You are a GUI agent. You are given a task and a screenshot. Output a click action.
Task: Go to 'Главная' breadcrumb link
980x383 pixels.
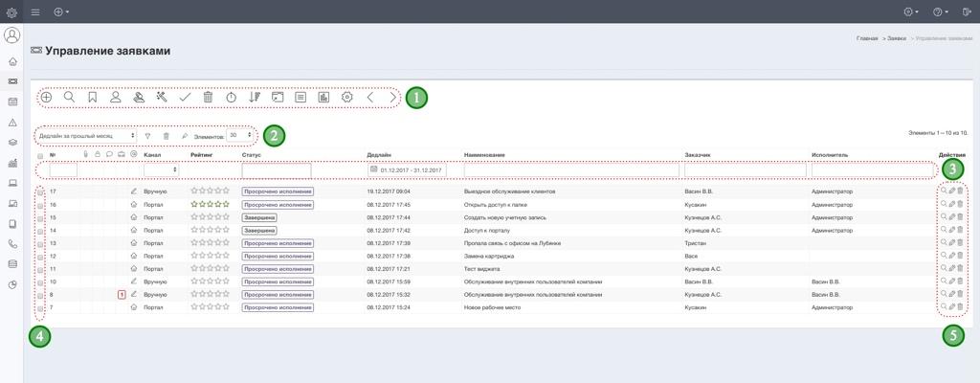[867, 38]
